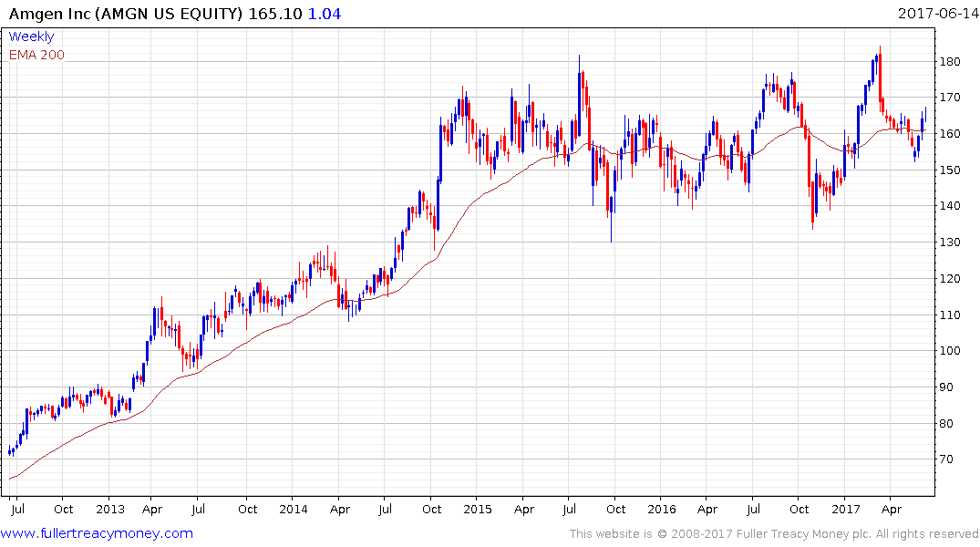
Task: Click the chart date 2017-06-14
Action: click(x=938, y=13)
